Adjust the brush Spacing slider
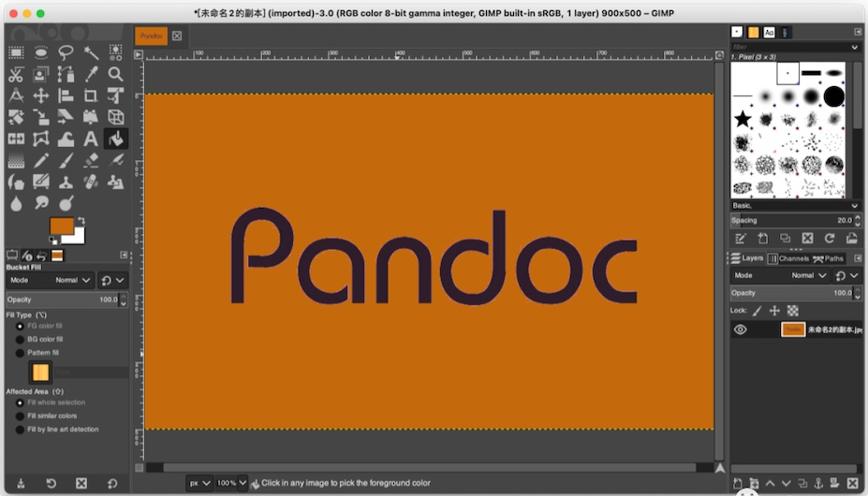Screen dimensions: 868x496 tap(791, 220)
